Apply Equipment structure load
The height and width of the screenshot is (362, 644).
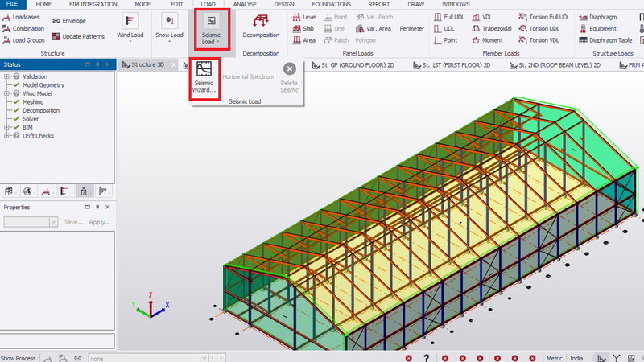[x=597, y=29]
